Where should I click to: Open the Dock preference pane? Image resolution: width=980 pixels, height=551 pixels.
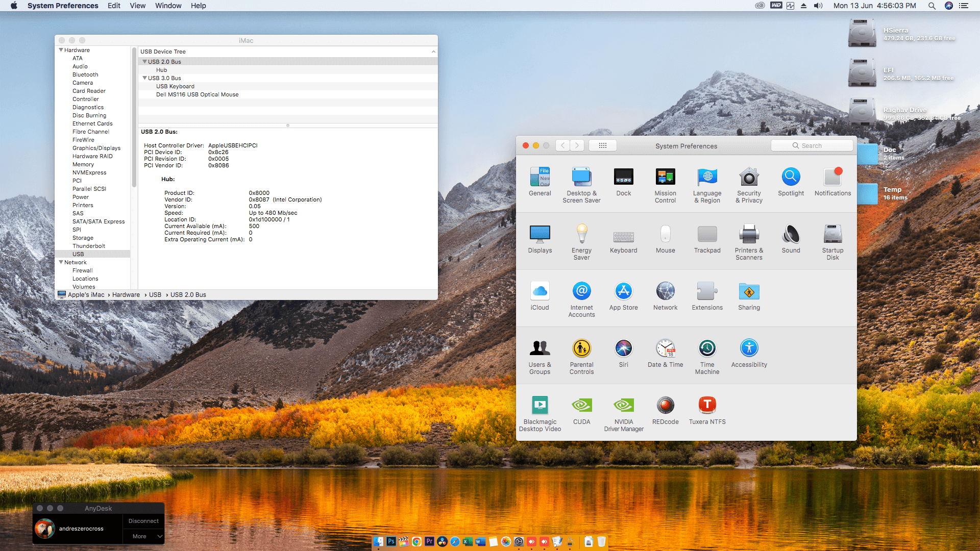(x=623, y=182)
